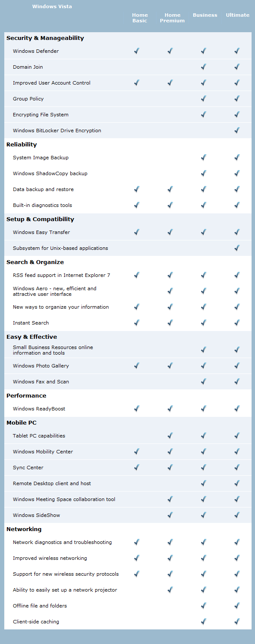Click BitLocker Drive Encryption checkmark under Ultimate
The height and width of the screenshot is (644, 255).
pyautogui.click(x=237, y=131)
